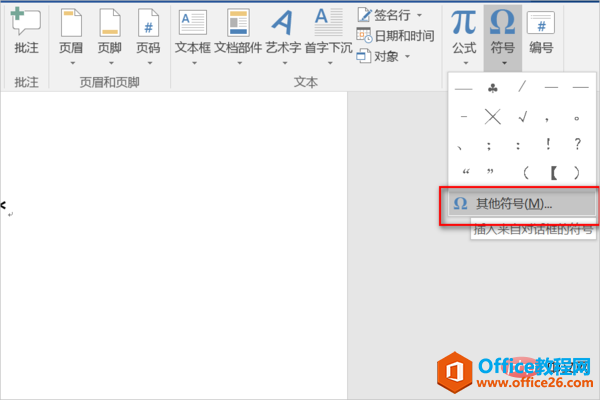The height and width of the screenshot is (400, 600).
Task: Insert the enumeration comma 、 symbol
Action: (460, 146)
